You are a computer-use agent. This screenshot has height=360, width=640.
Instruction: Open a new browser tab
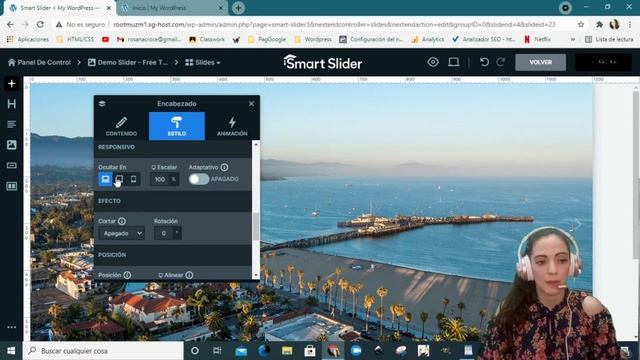[x=238, y=8]
